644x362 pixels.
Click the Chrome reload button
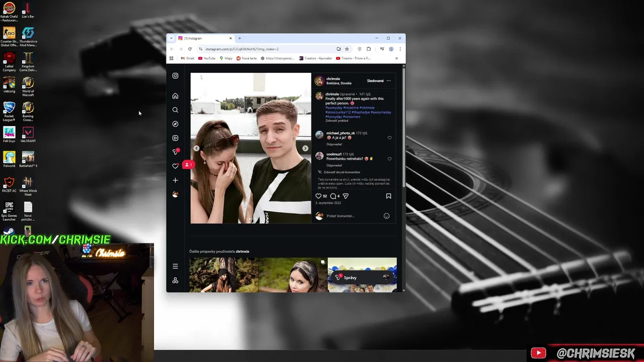(x=190, y=49)
